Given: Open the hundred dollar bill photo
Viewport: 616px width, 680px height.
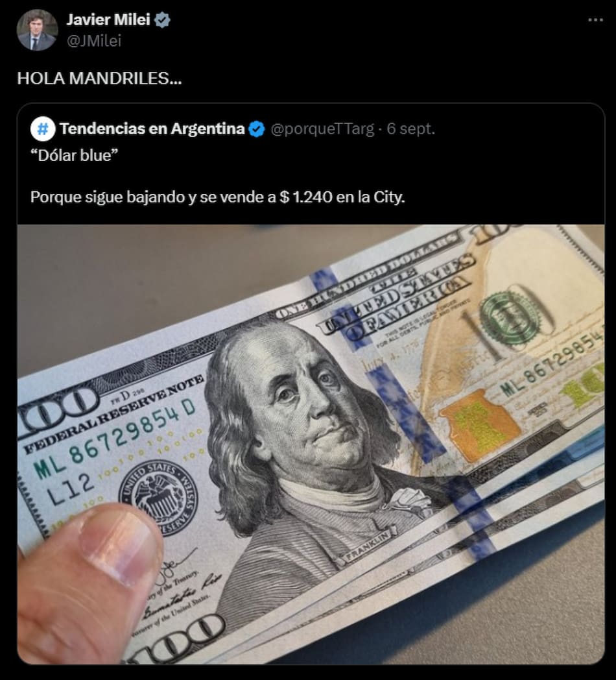Looking at the screenshot, I should (311, 444).
